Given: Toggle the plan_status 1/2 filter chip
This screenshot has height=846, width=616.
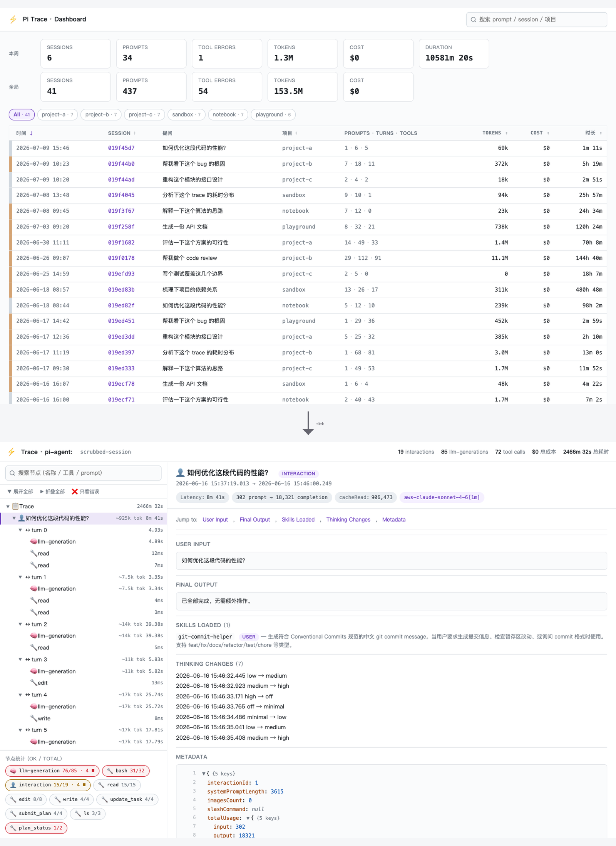Looking at the screenshot, I should [36, 828].
